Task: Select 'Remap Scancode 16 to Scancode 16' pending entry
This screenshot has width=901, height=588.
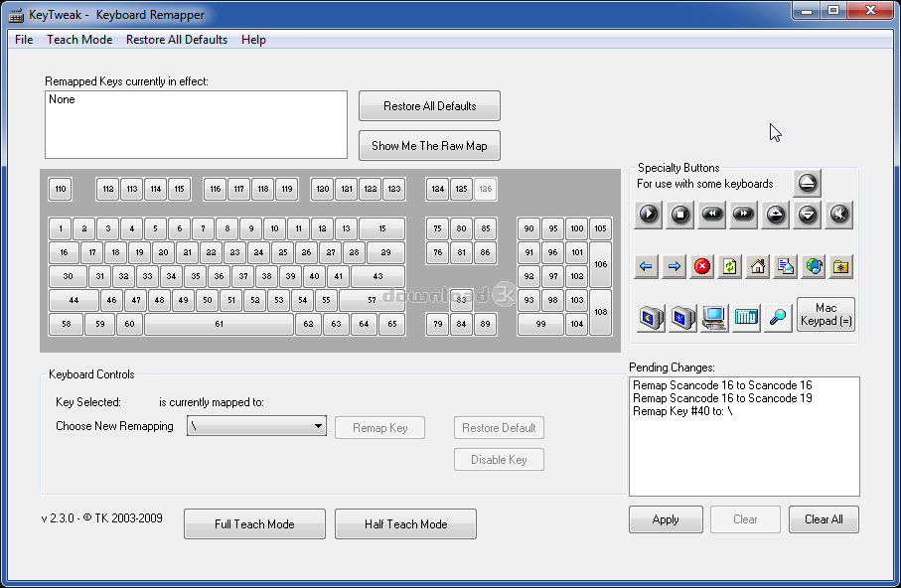Action: [x=722, y=385]
